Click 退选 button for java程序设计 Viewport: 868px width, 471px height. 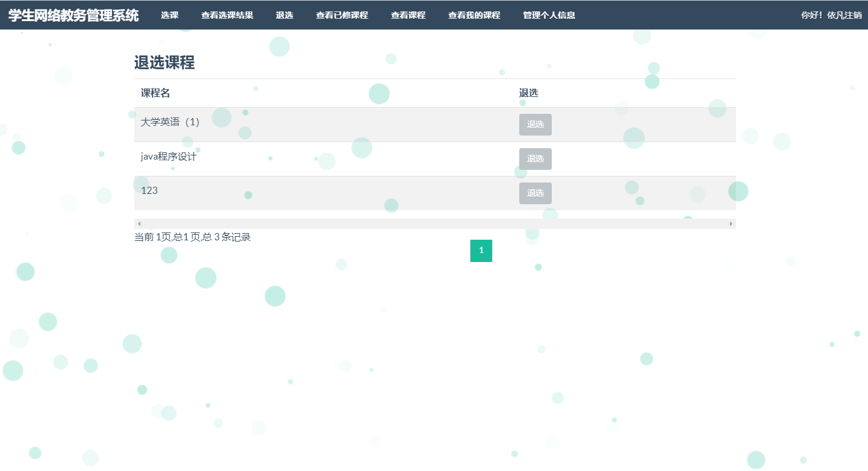point(535,158)
